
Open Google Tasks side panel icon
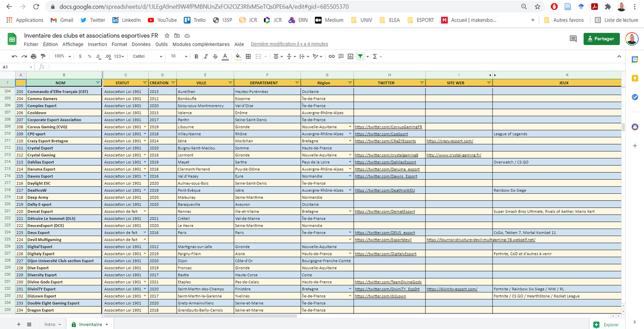pyautogui.click(x=635, y=97)
